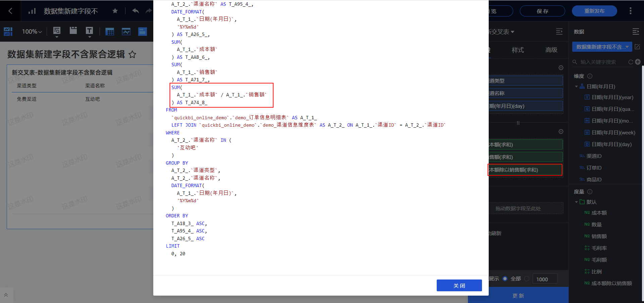Open the dataset edit icon
Image resolution: width=644 pixels, height=303 pixels.
tap(637, 47)
